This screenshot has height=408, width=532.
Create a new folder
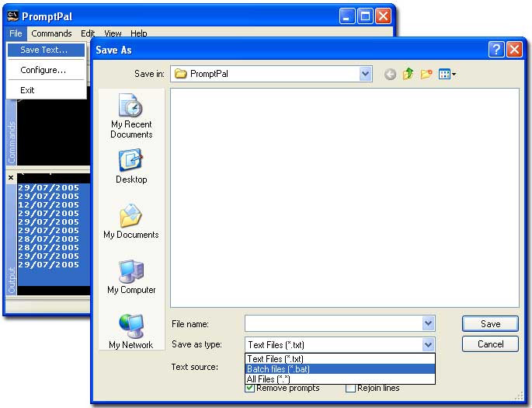pyautogui.click(x=426, y=75)
